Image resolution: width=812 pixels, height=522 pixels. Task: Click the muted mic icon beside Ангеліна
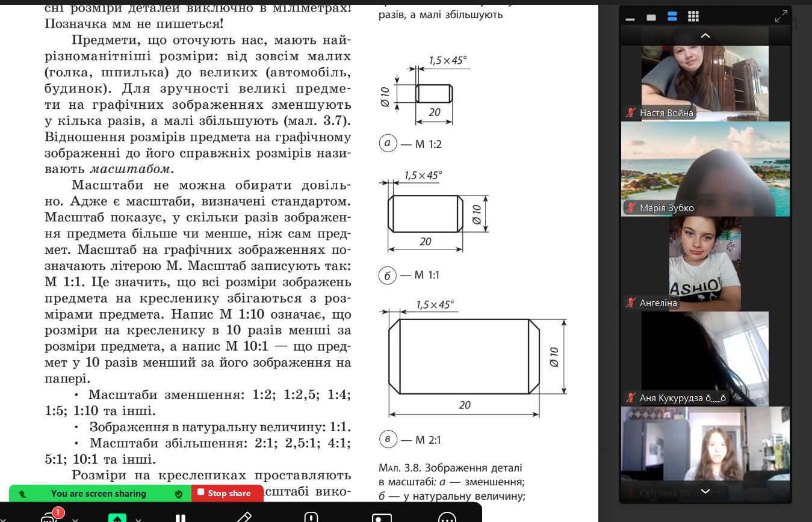point(631,303)
